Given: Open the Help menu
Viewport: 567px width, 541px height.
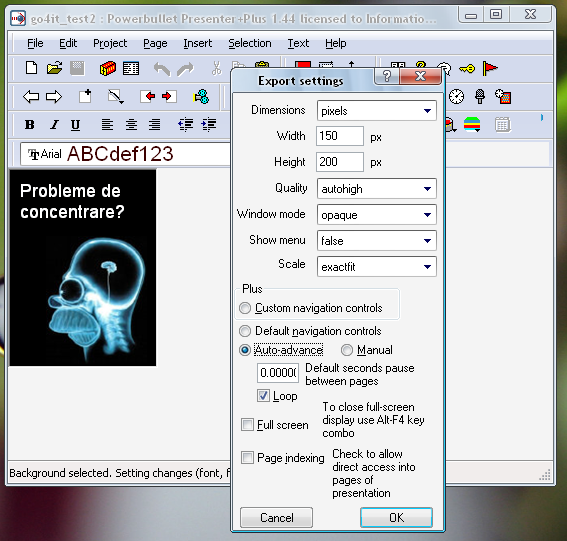Looking at the screenshot, I should pyautogui.click(x=336, y=43).
